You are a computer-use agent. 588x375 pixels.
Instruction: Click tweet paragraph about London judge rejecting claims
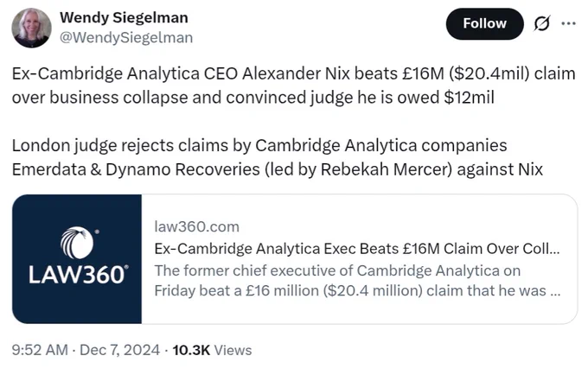[x=278, y=157]
